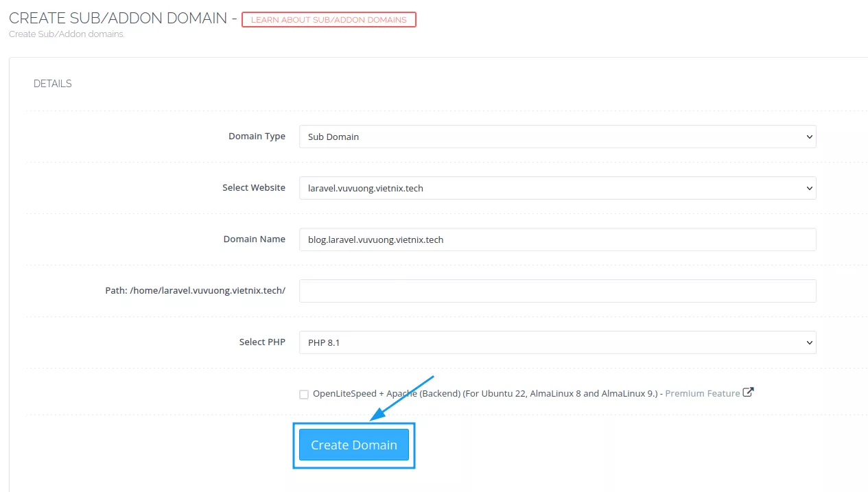Open the external link icon beside Premium Feature
The width and height of the screenshot is (868, 492).
coord(748,392)
